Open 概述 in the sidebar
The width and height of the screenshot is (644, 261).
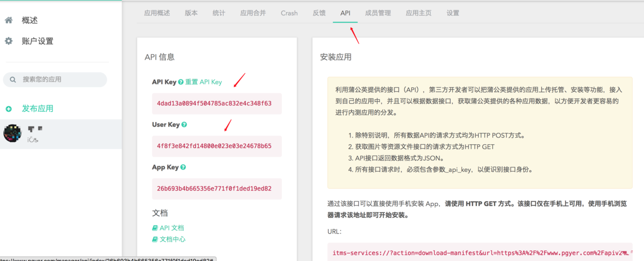(x=30, y=20)
